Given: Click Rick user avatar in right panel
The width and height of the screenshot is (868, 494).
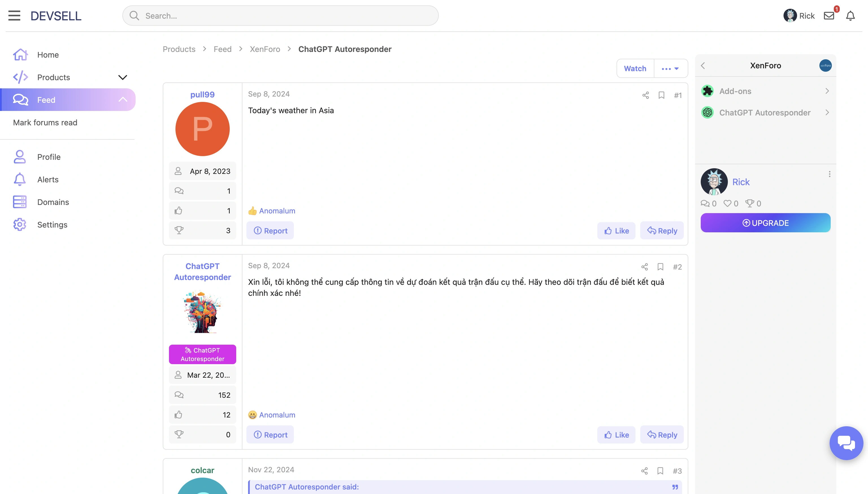Looking at the screenshot, I should tap(714, 181).
